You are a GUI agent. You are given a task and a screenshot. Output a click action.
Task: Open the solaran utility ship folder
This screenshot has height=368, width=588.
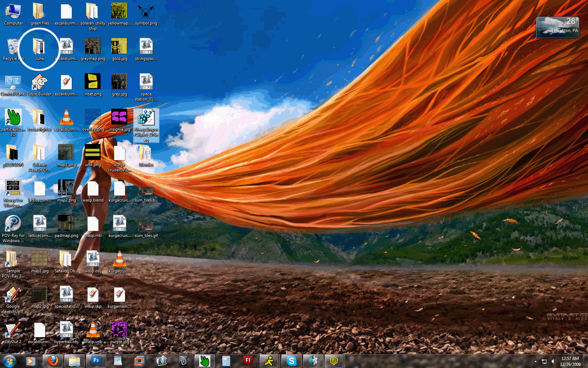point(93,16)
